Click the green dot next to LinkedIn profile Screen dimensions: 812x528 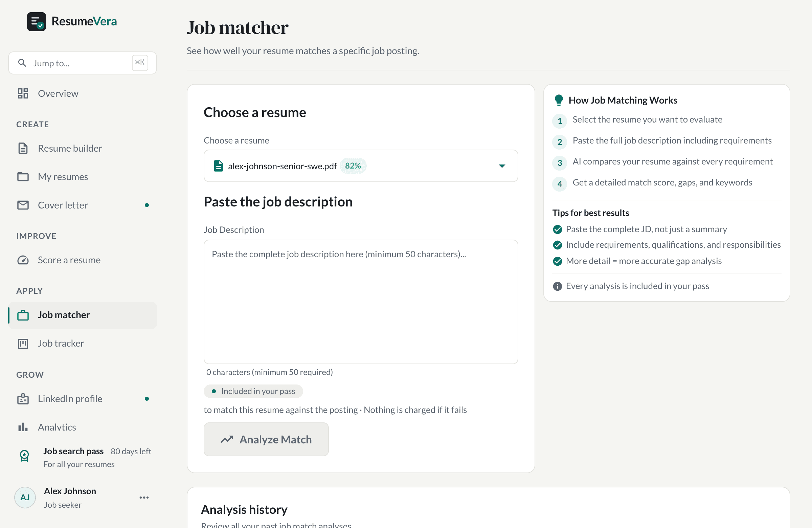pos(147,399)
